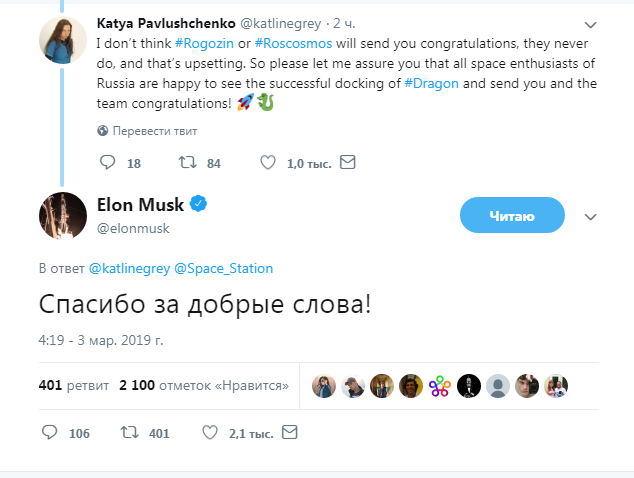
Task: Click the globe icon beside Перевести твит
Action: point(103,131)
